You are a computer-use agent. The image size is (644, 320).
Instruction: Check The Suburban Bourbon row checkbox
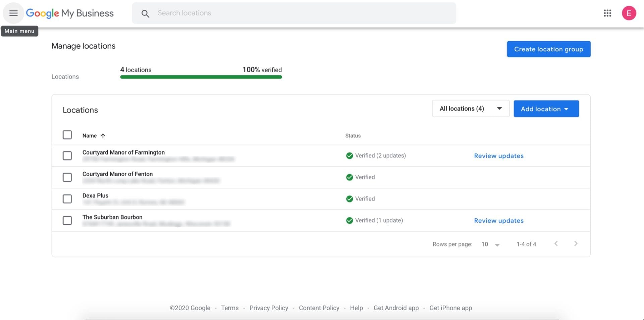pos(67,221)
